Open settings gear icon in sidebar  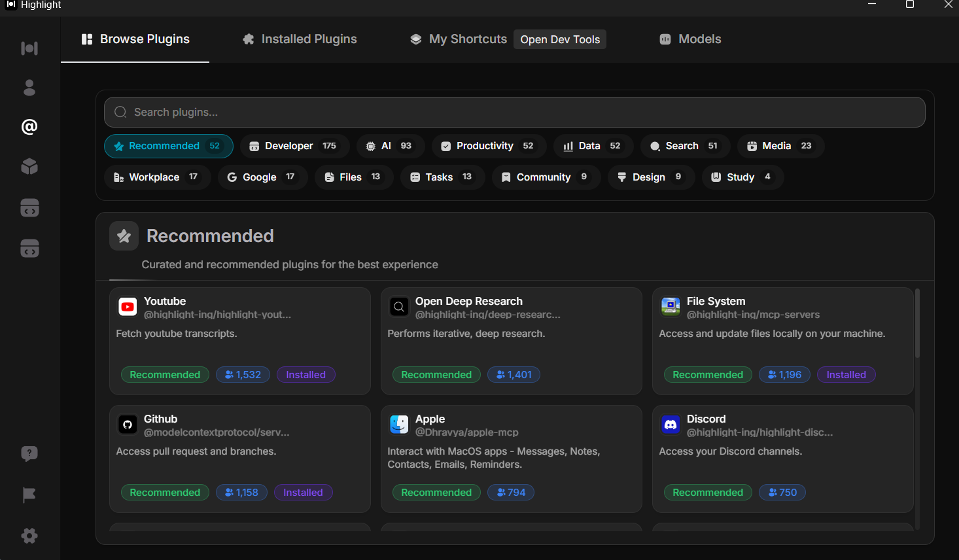tap(29, 536)
